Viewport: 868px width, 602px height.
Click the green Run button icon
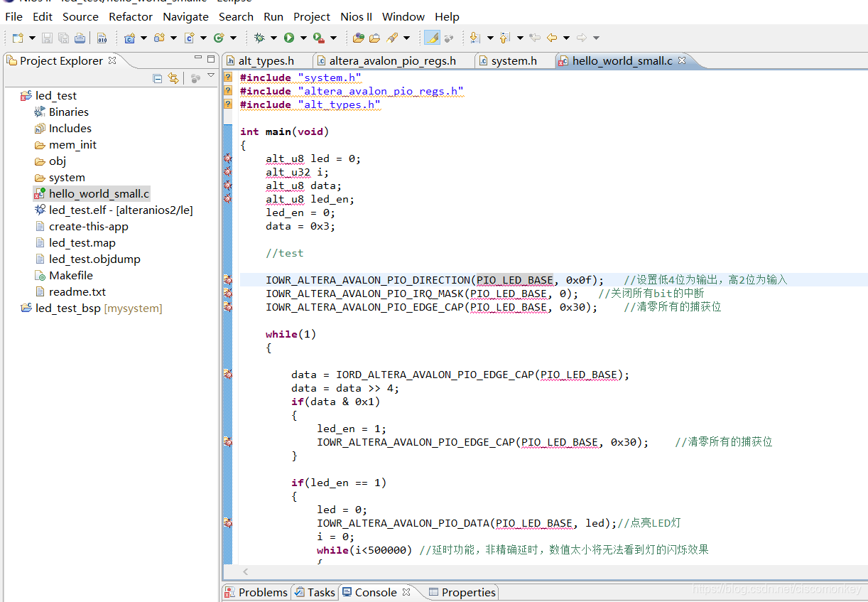289,38
